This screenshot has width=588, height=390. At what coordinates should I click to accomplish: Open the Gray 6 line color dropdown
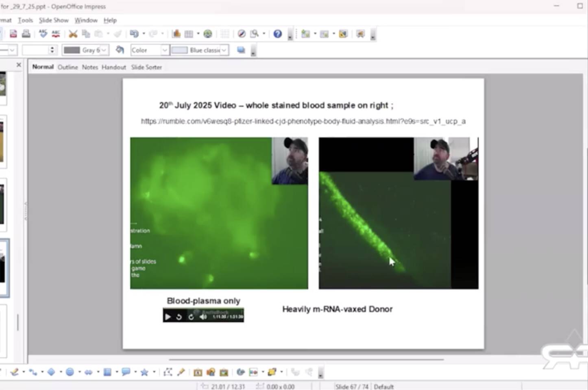tap(104, 50)
